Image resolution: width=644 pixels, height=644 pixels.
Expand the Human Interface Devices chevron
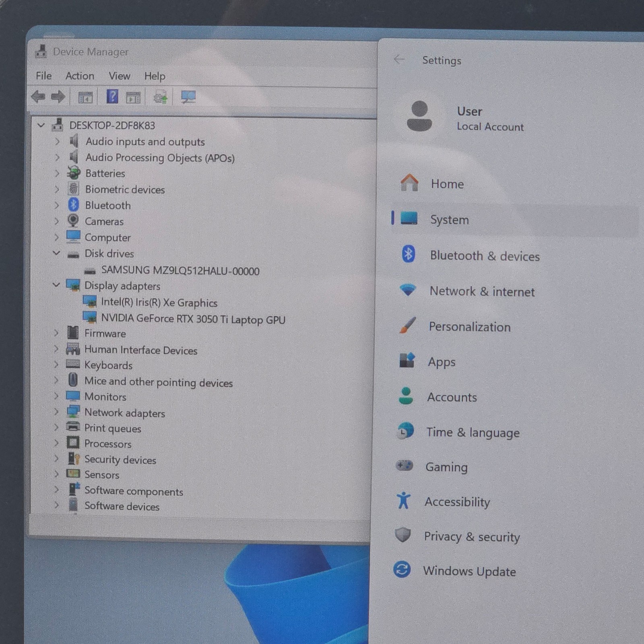tap(56, 349)
